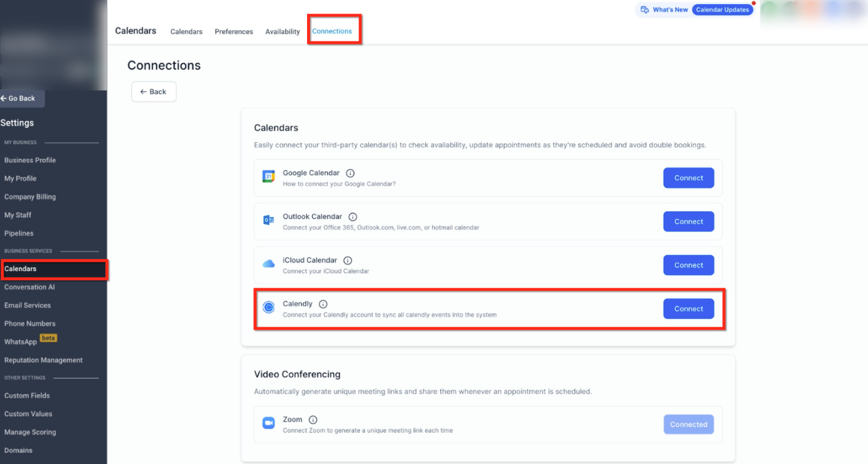Show info tooltip next to Zoom
Image resolution: width=868 pixels, height=464 pixels.
pyautogui.click(x=313, y=420)
